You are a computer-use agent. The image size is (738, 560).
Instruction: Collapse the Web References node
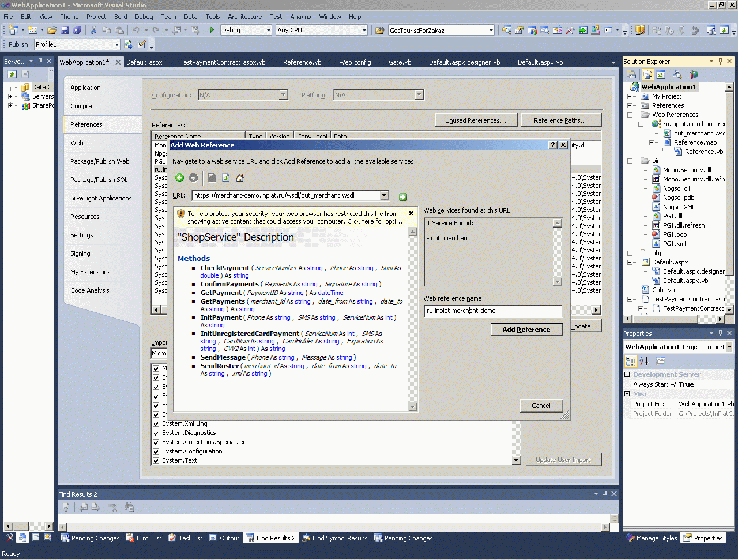pos(630,115)
